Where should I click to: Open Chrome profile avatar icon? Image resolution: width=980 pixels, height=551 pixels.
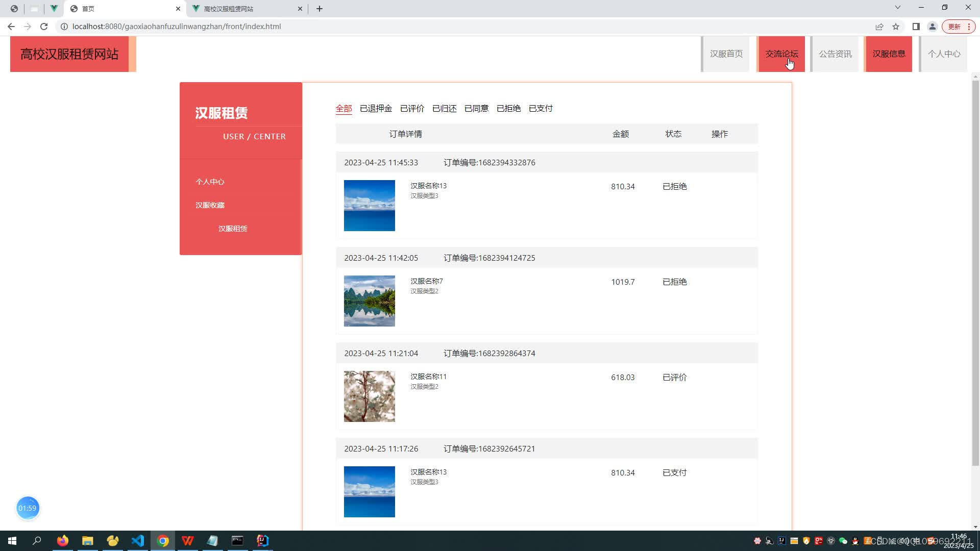tap(932, 27)
